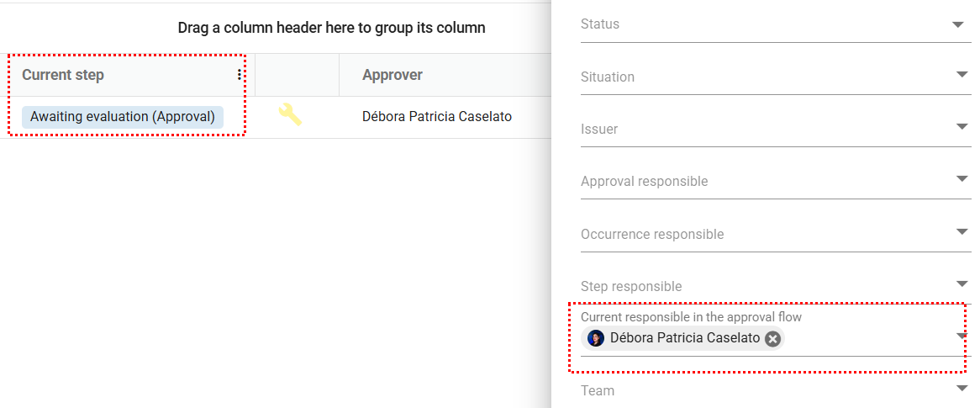980x408 pixels.
Task: Open the Team dropdown arrow
Action: click(962, 388)
